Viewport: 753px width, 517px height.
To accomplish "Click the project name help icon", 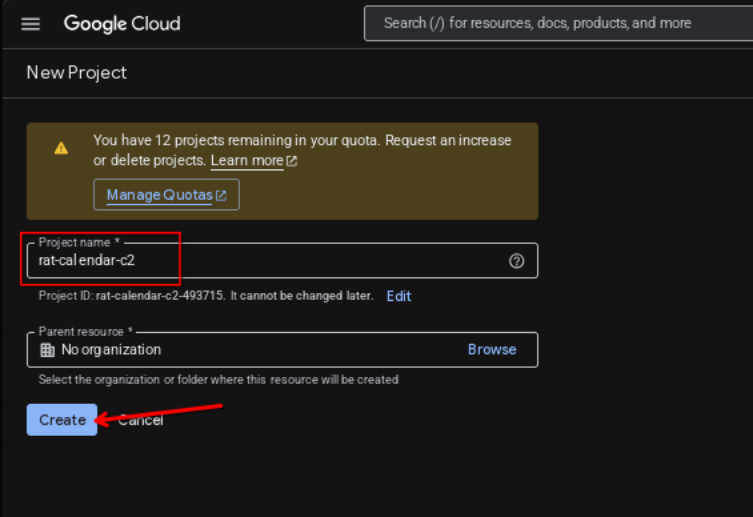I will pos(516,261).
